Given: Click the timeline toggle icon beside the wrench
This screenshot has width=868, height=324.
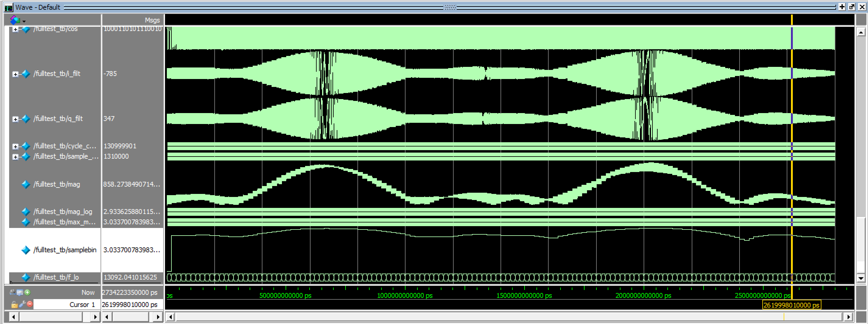Looking at the screenshot, I should click(20, 292).
